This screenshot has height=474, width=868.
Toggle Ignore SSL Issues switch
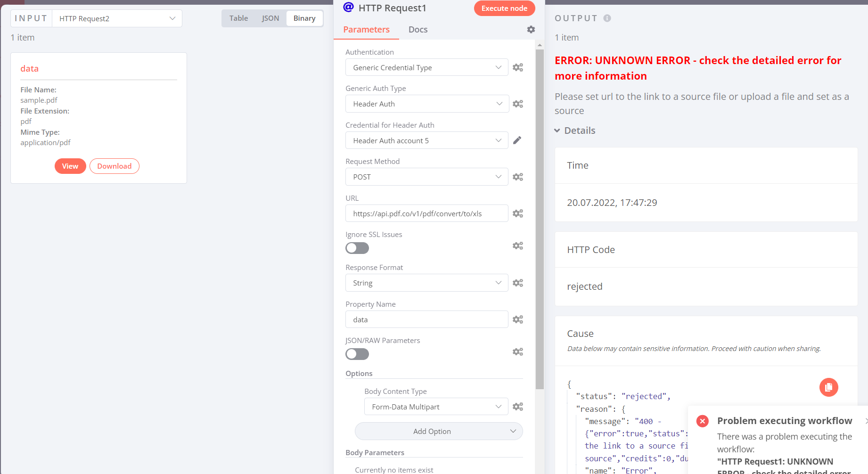click(357, 248)
